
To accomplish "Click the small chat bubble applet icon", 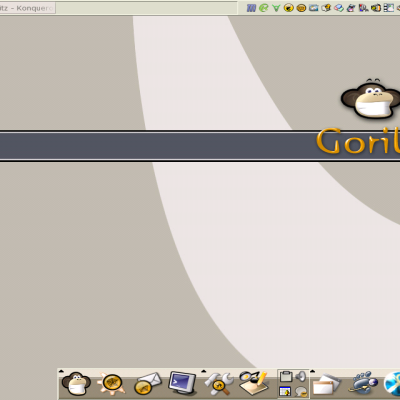I will [301, 391].
